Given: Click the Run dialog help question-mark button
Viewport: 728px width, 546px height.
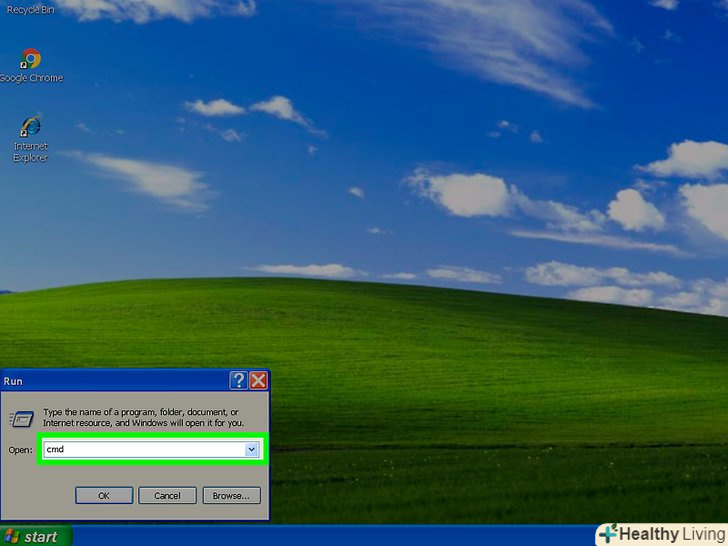Looking at the screenshot, I should tap(238, 381).
